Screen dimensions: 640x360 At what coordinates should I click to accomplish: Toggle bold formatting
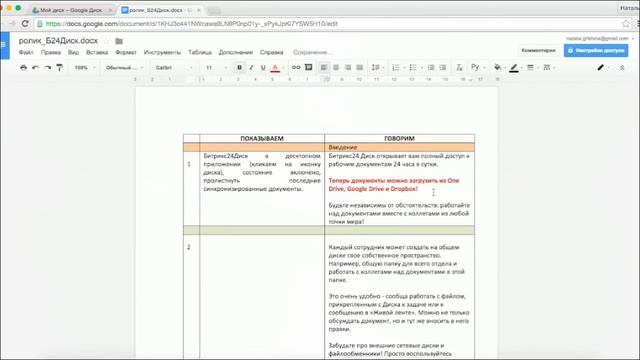pyautogui.click(x=240, y=67)
